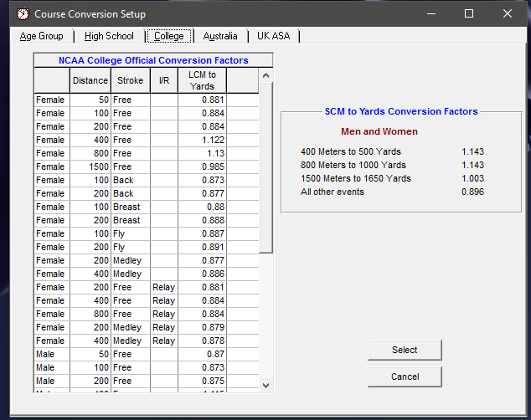The width and height of the screenshot is (531, 420).
Task: Click the Male 100 Free row's 0.873 value
Action: (x=202, y=367)
